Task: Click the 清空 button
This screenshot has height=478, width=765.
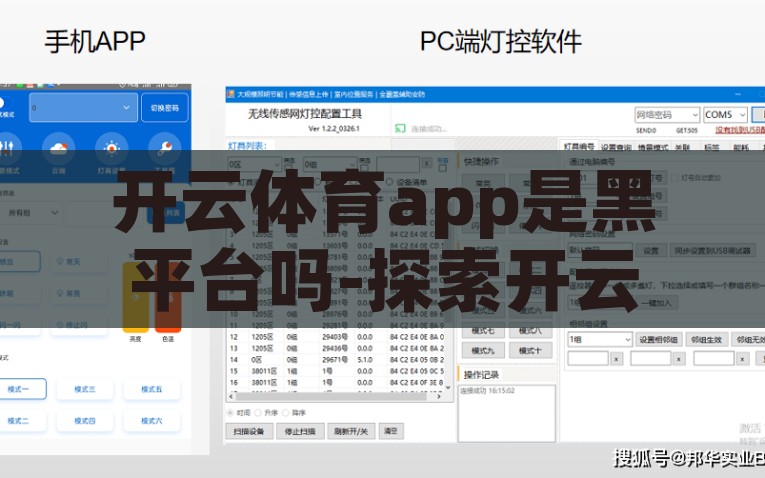Action: coord(391,431)
